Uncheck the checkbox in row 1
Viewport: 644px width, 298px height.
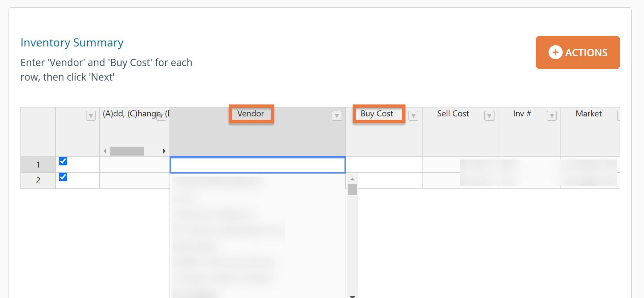63,161
